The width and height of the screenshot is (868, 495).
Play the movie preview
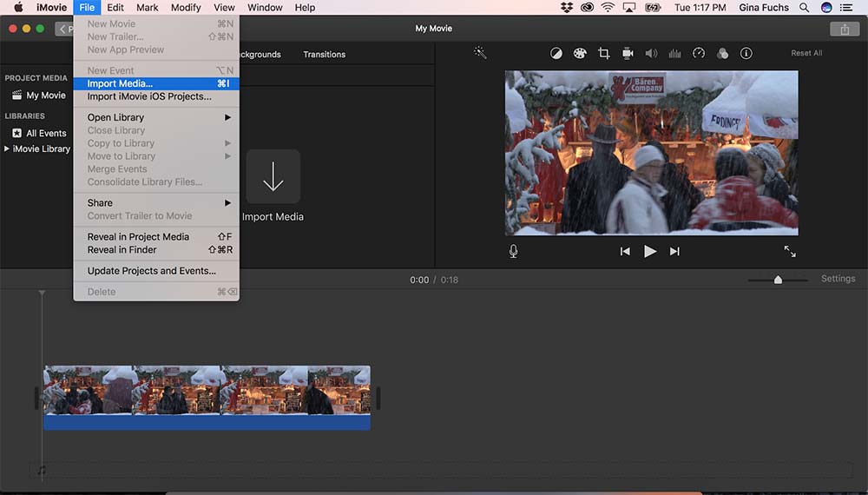click(650, 251)
